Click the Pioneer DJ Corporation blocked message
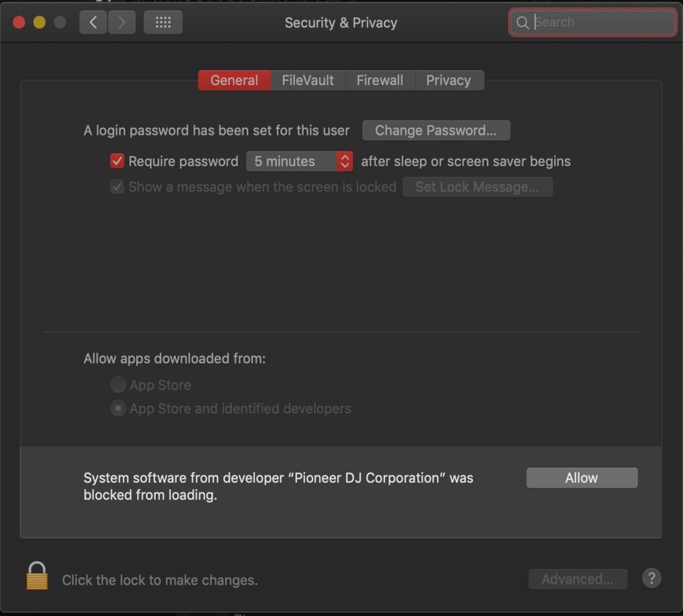Screen dimensions: 683x616 278,486
